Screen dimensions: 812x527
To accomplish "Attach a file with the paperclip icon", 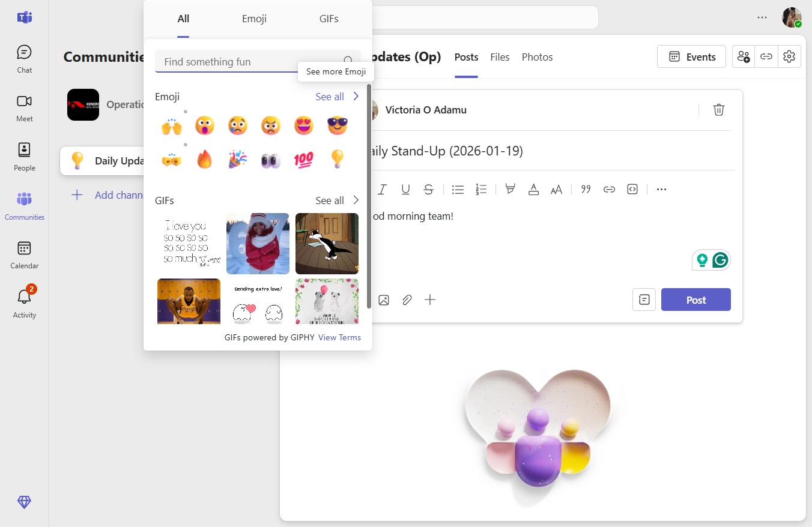I will click(x=407, y=300).
